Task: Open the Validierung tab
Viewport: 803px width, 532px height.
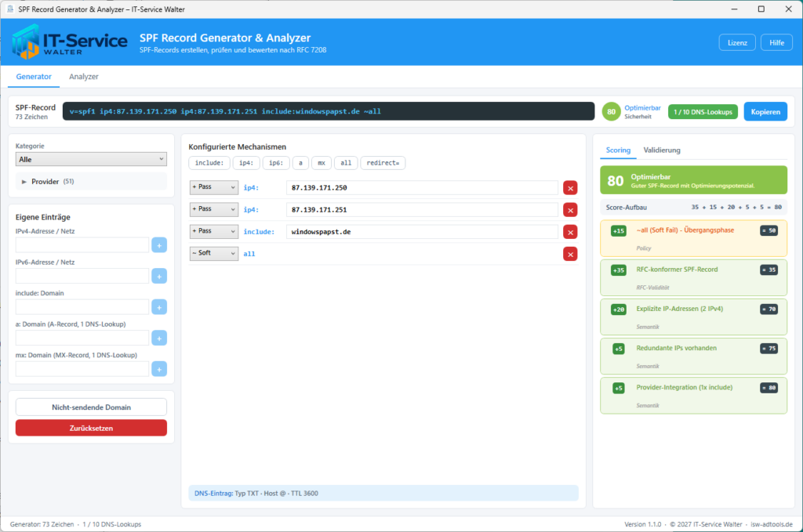Action: (x=662, y=150)
